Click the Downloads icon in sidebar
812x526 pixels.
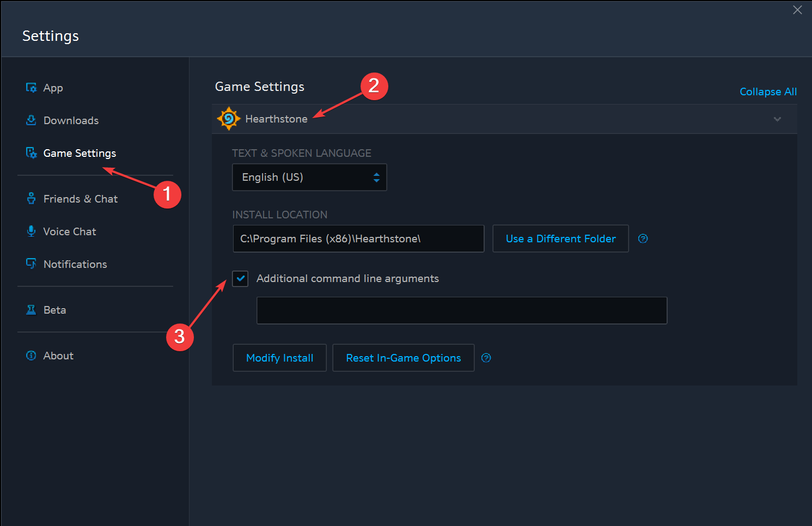pyautogui.click(x=32, y=120)
